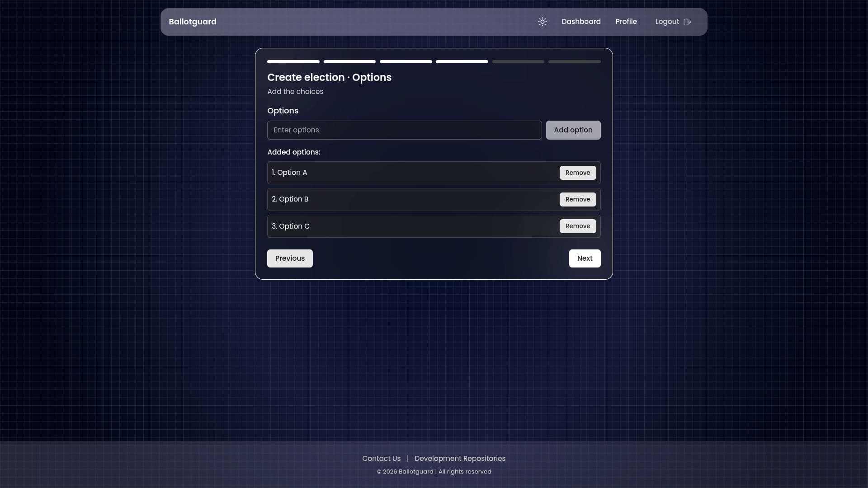
Task: Remove Option B from the list
Action: click(578, 199)
